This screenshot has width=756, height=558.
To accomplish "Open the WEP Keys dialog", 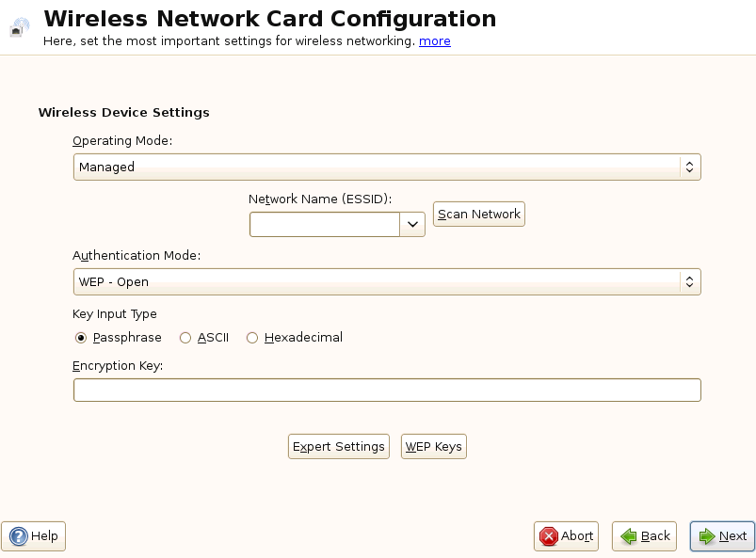I will (x=433, y=446).
